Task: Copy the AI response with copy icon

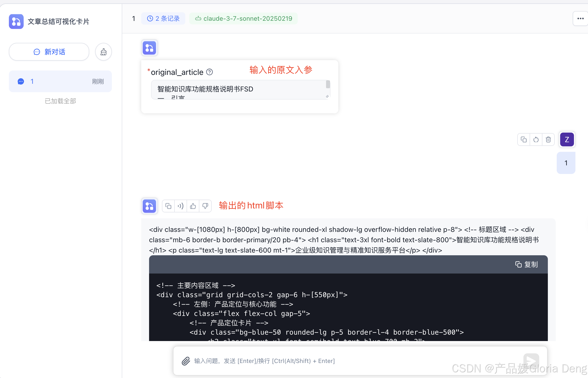Action: click(x=168, y=206)
